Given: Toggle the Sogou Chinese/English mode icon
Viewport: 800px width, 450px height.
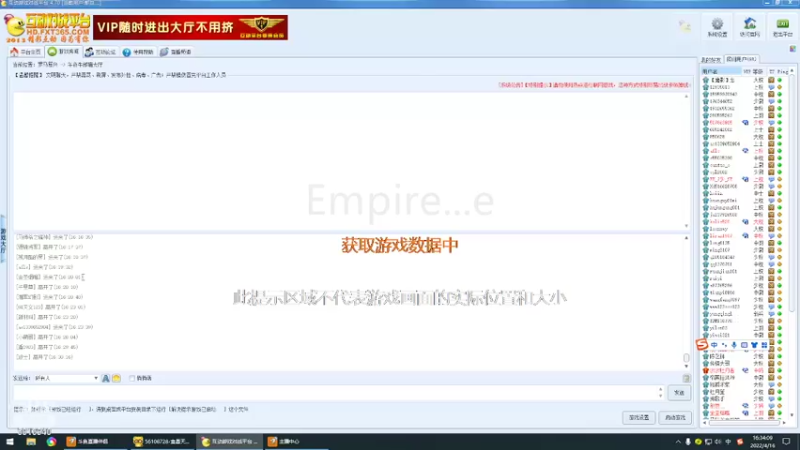Looking at the screenshot, I should 714,345.
